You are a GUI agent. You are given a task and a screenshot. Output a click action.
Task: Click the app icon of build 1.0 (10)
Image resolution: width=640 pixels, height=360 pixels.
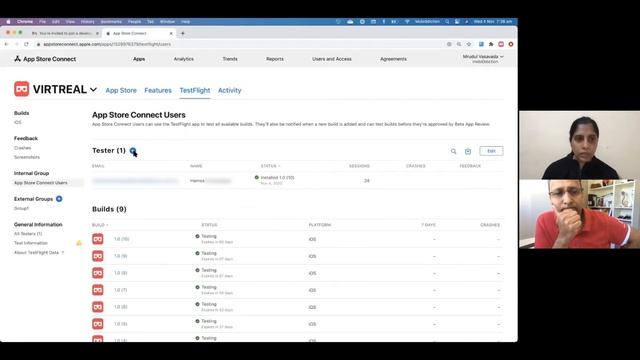click(x=98, y=239)
